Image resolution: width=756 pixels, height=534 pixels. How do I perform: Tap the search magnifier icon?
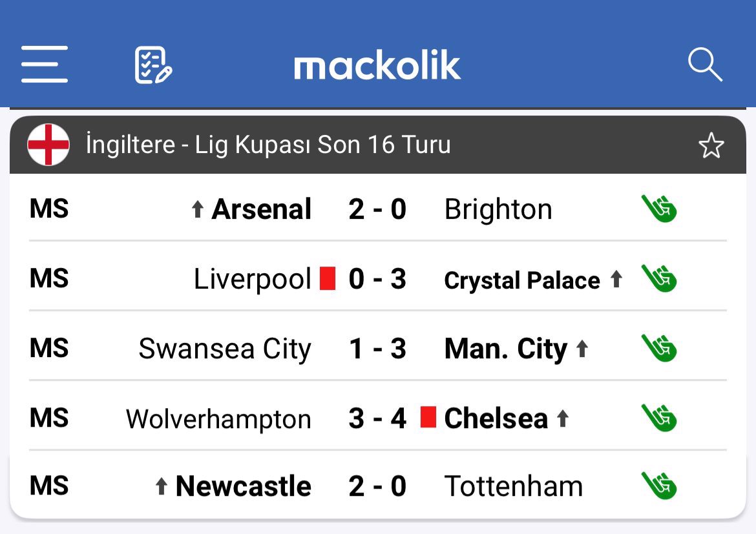click(x=704, y=65)
